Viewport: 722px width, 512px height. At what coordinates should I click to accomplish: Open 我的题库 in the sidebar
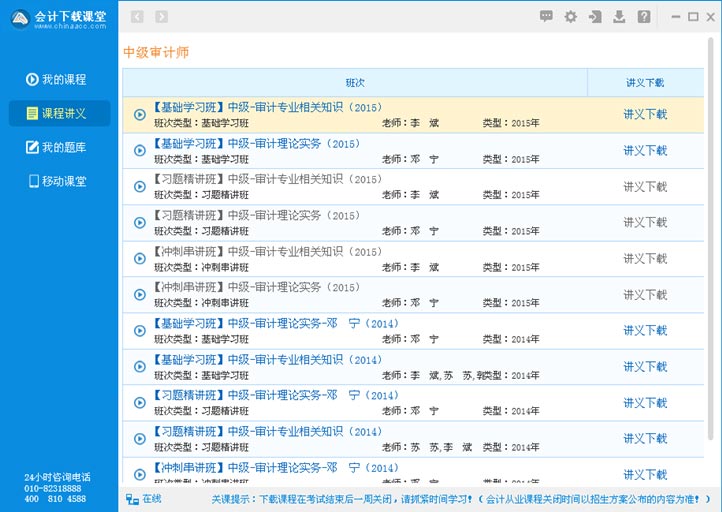[x=59, y=147]
